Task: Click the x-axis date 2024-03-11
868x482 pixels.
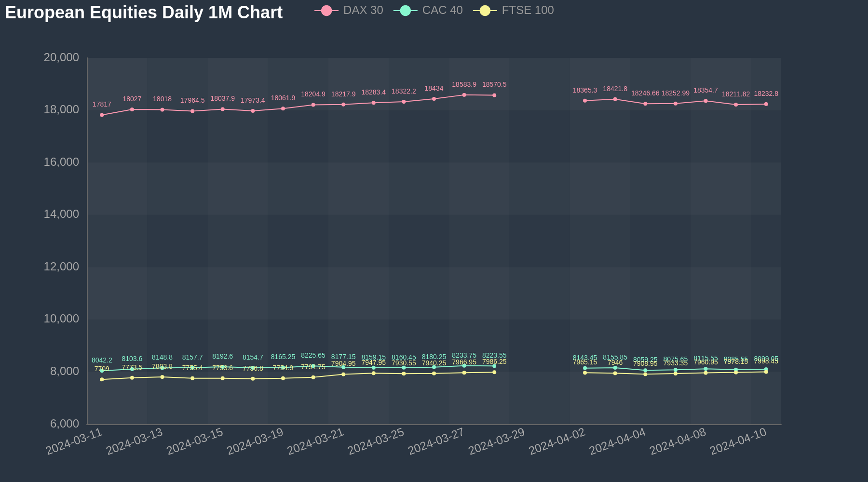Action: (74, 442)
